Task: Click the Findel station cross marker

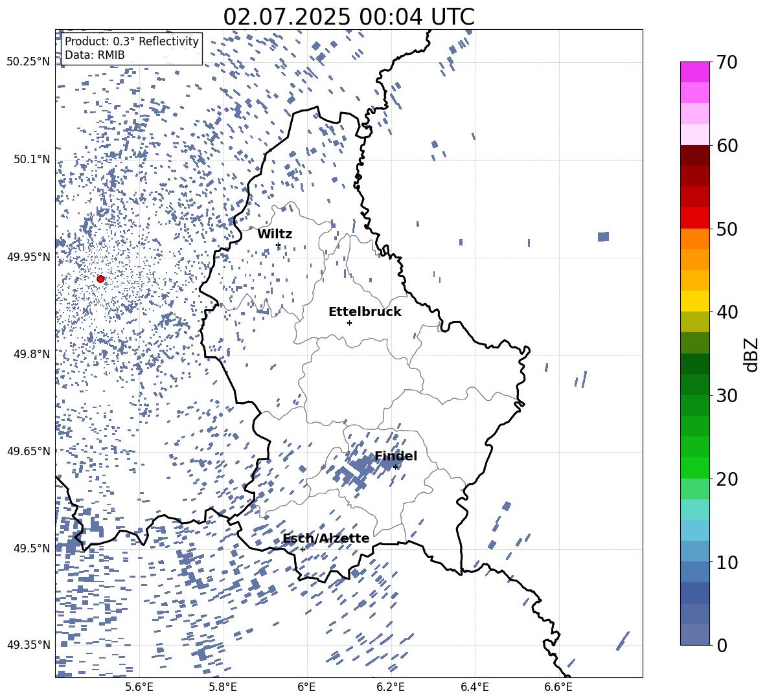Action: [x=395, y=468]
